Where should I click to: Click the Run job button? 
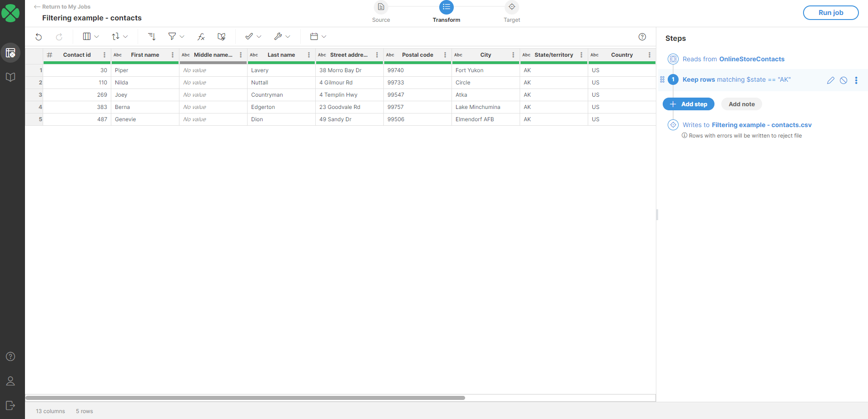830,13
